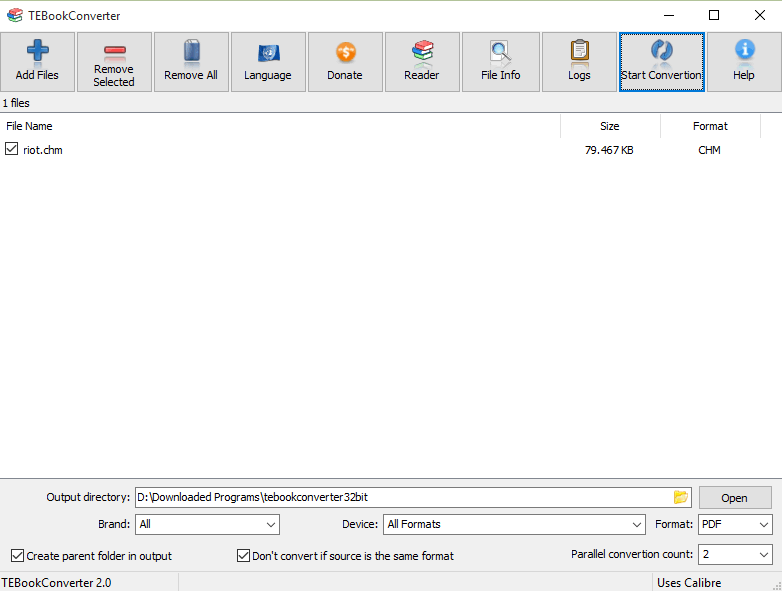
Task: Click the CHM format cell
Action: point(709,150)
